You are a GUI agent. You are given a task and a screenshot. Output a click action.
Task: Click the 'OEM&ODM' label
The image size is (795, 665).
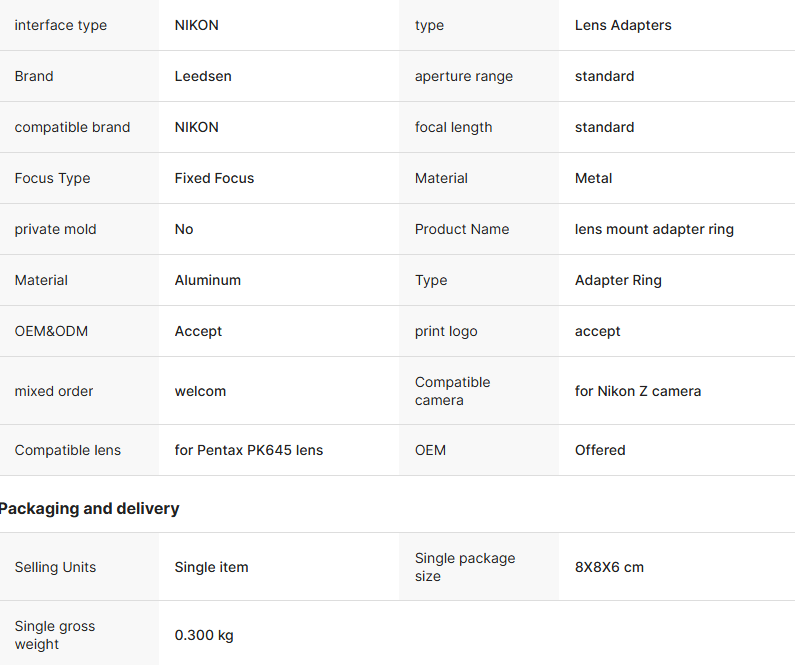51,331
